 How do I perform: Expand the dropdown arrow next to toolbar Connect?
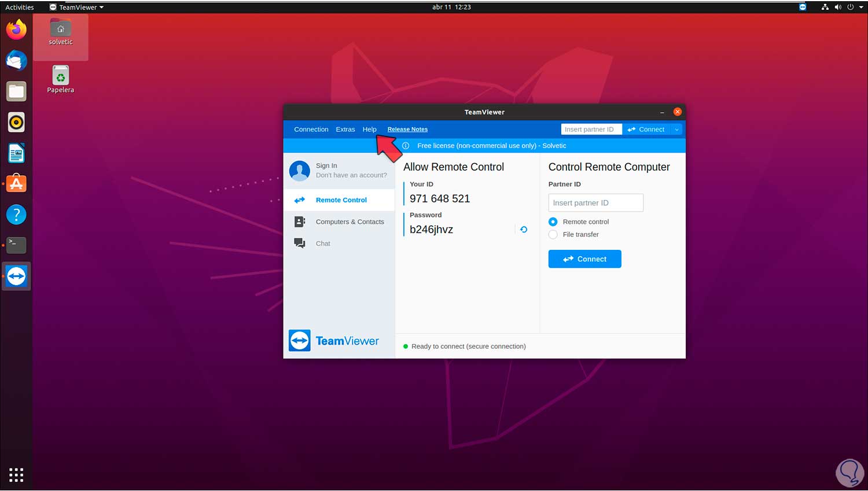point(676,130)
